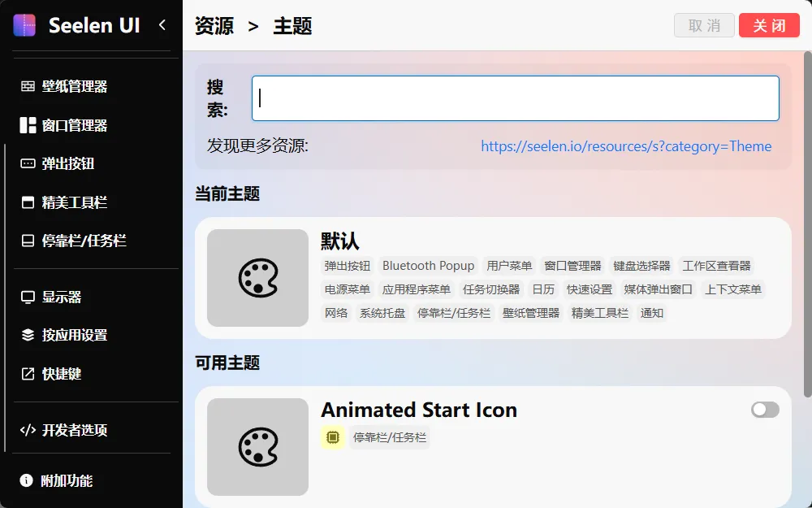Click the 资源 breadcrumb link
812x508 pixels.
[214, 25]
